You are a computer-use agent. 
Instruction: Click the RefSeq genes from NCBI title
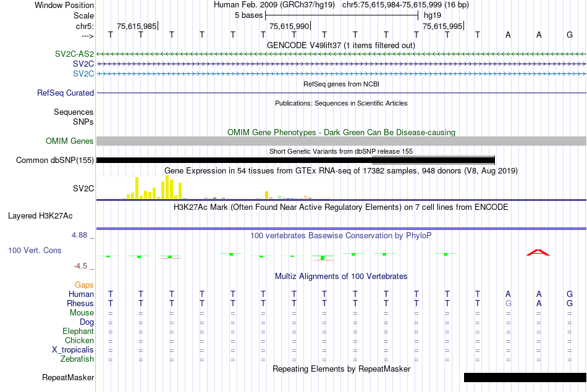pos(341,84)
